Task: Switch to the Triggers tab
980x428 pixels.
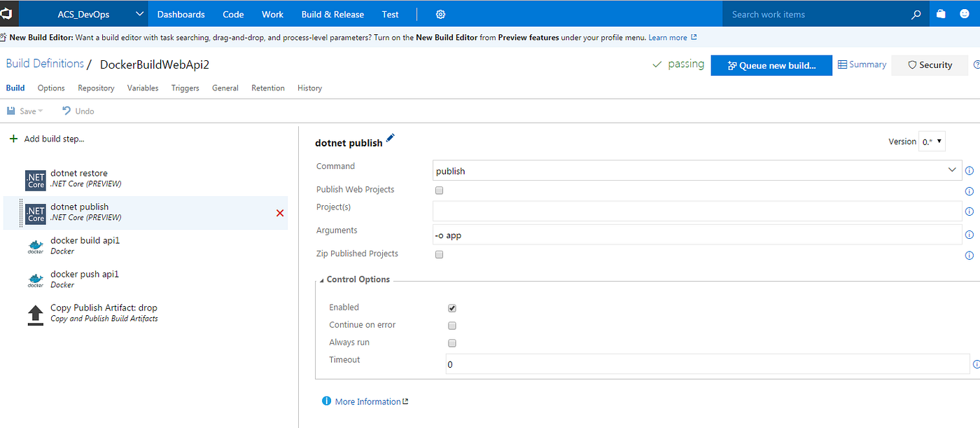Action: pos(185,88)
